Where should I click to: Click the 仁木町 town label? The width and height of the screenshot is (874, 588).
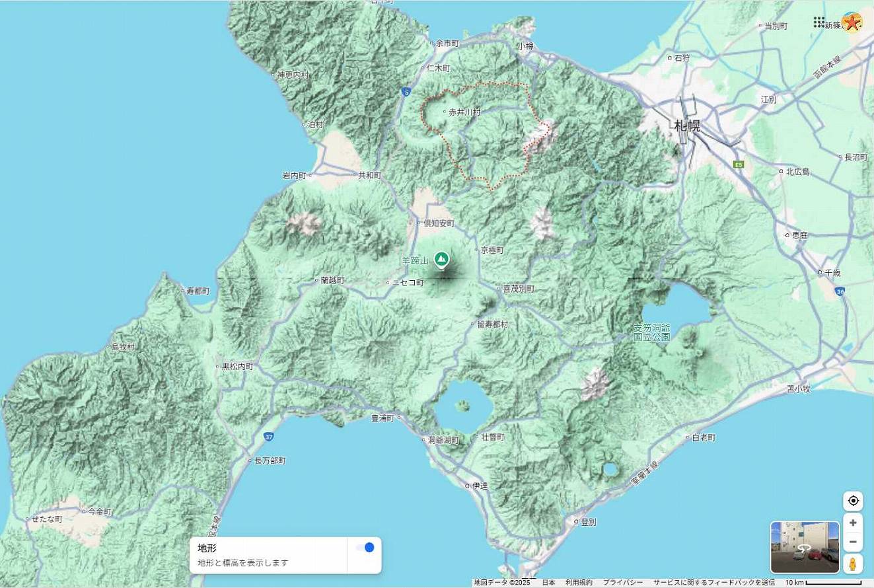pos(438,67)
